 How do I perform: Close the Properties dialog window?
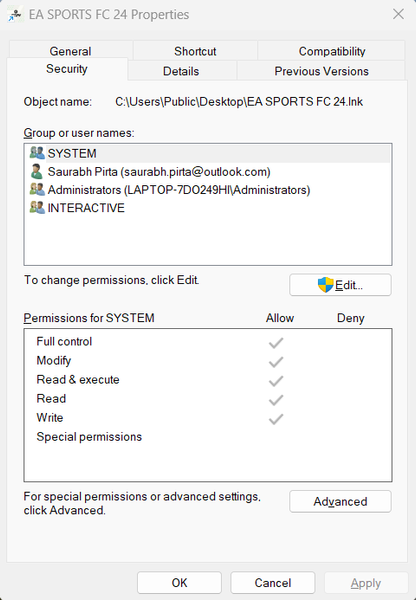click(398, 14)
